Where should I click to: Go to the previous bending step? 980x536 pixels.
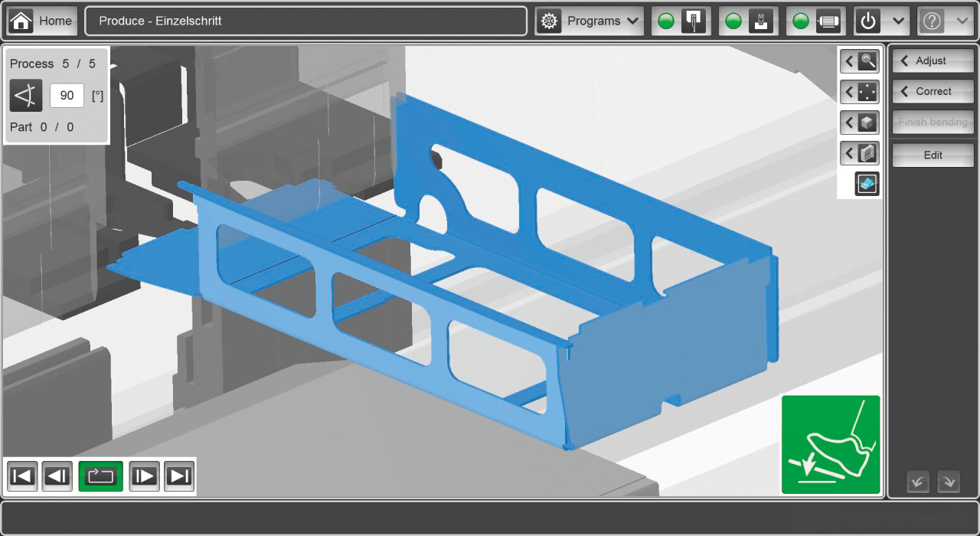coord(57,476)
